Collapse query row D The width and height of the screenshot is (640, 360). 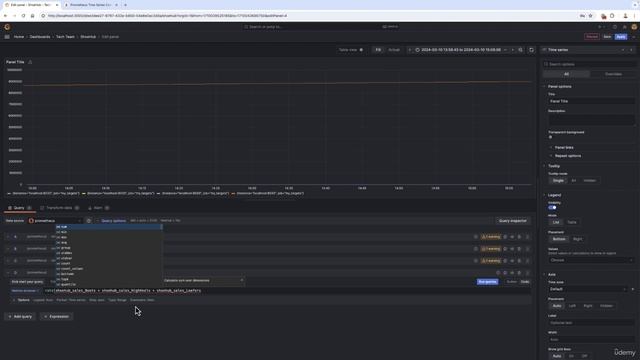(7, 273)
